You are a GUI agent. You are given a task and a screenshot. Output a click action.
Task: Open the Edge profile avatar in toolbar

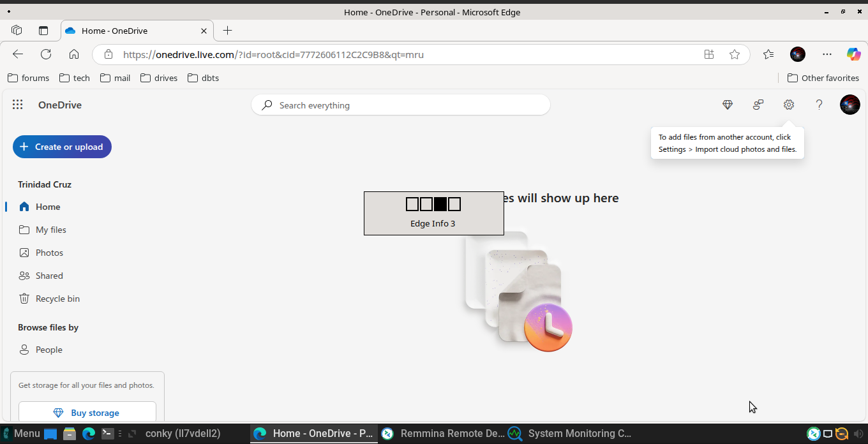798,54
